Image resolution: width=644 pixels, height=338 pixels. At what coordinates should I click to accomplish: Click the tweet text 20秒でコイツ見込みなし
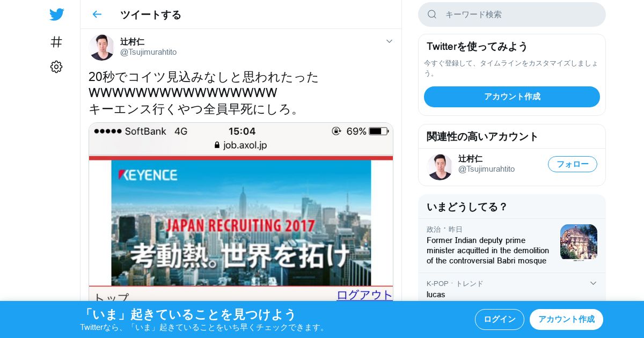click(x=203, y=77)
